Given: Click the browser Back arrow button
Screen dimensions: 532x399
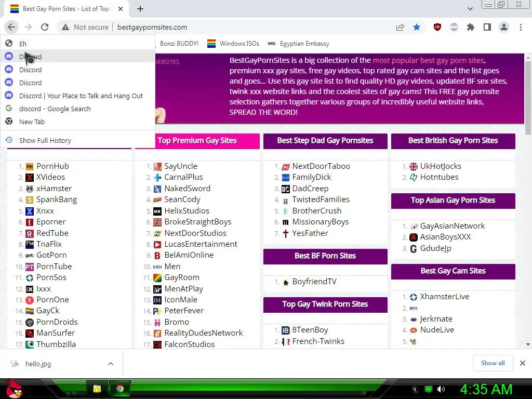Looking at the screenshot, I should coord(11,27).
